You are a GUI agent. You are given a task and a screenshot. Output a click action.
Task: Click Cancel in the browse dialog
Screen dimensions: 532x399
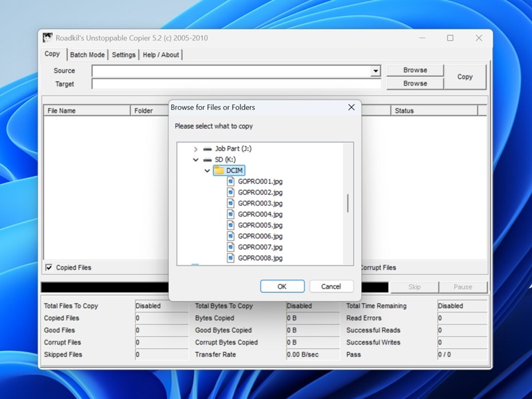[x=331, y=286]
